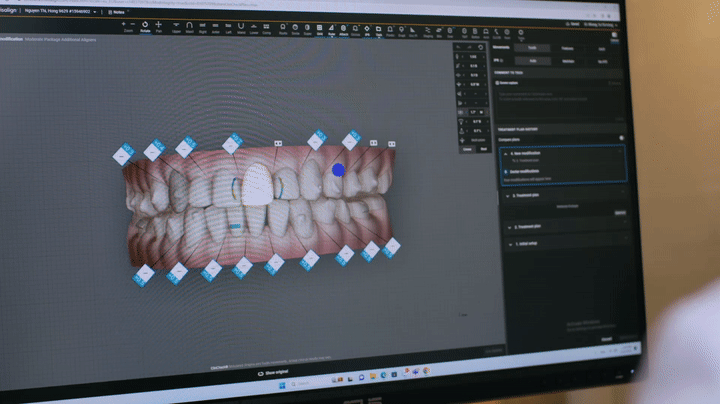Select the highlighted white upper front tooth
720x404 pixels.
pos(258,184)
